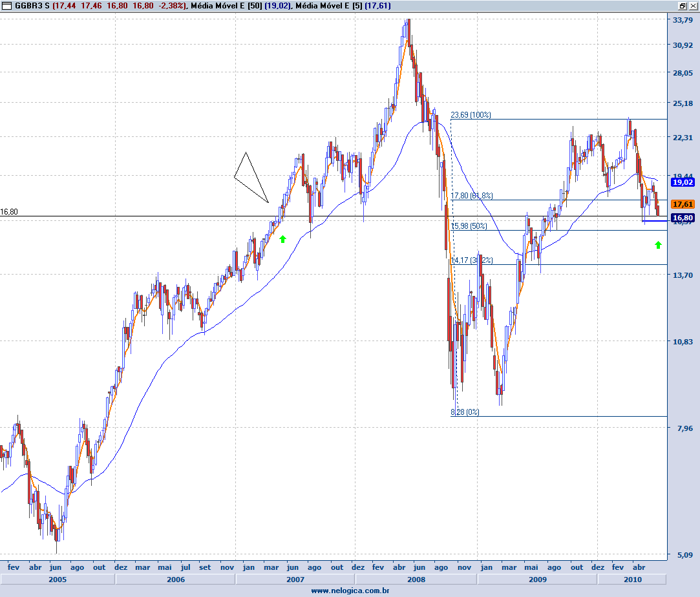The height and width of the screenshot is (597, 700).
Task: Open the www.nelogica.com.br link
Action: click(350, 591)
